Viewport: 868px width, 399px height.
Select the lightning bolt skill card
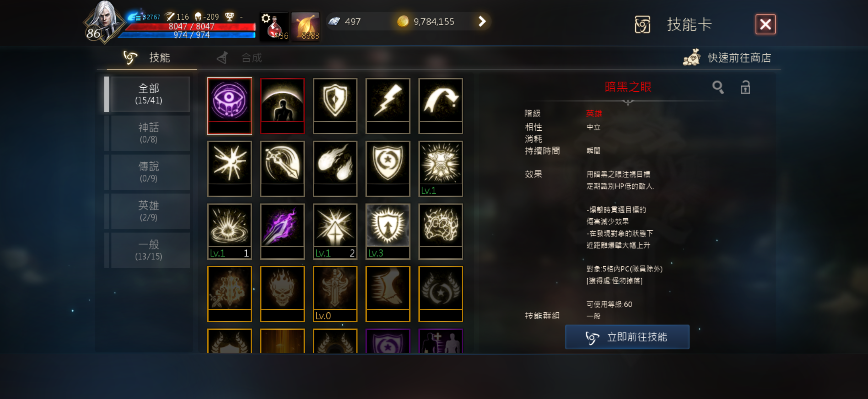[388, 106]
